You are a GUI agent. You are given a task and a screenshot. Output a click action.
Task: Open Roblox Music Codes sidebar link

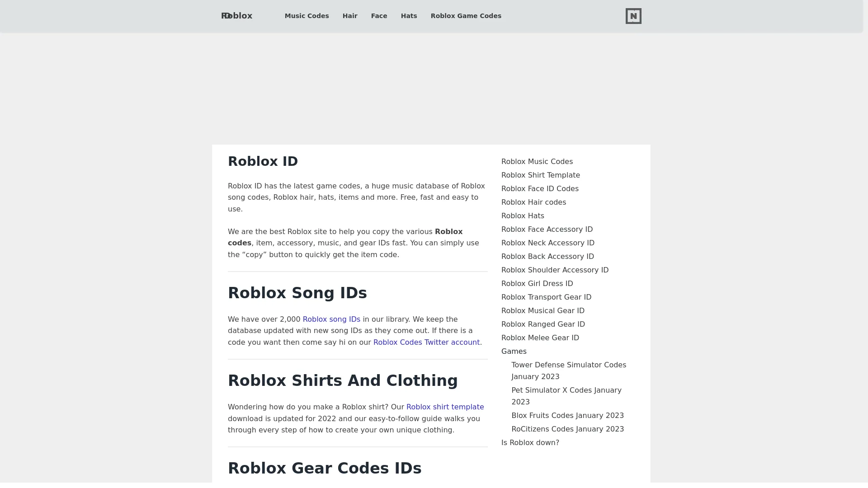537,162
